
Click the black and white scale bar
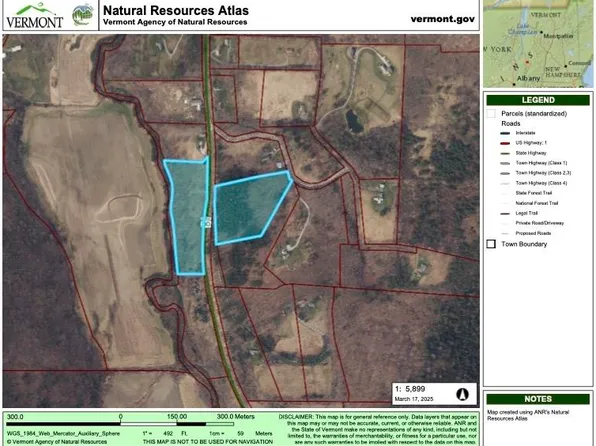point(120,424)
